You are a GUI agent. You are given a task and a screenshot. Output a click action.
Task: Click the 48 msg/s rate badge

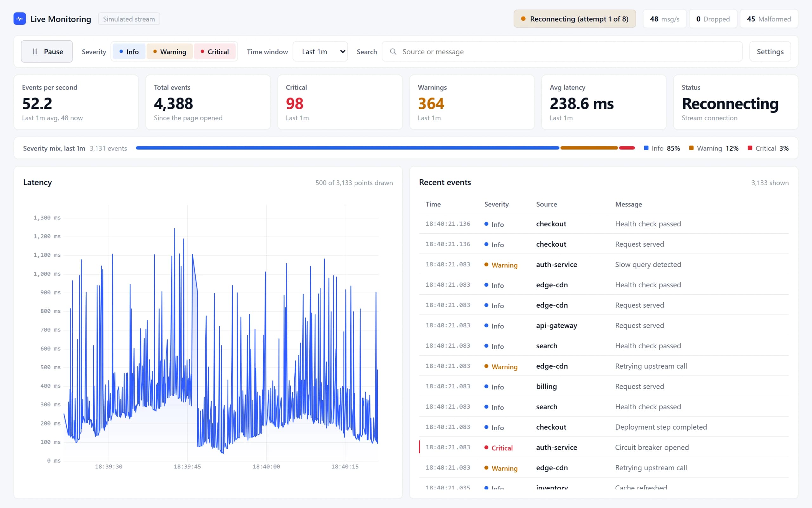(x=665, y=19)
